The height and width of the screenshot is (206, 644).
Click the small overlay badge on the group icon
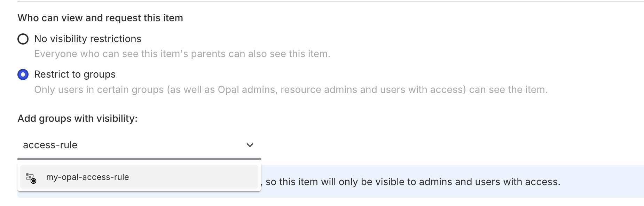[x=34, y=181]
